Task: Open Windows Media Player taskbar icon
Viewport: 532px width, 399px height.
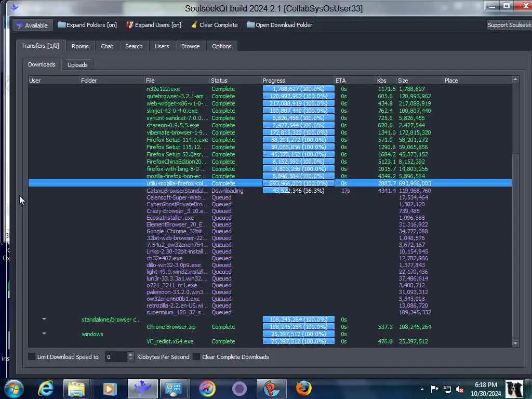Action: pyautogui.click(x=109, y=389)
